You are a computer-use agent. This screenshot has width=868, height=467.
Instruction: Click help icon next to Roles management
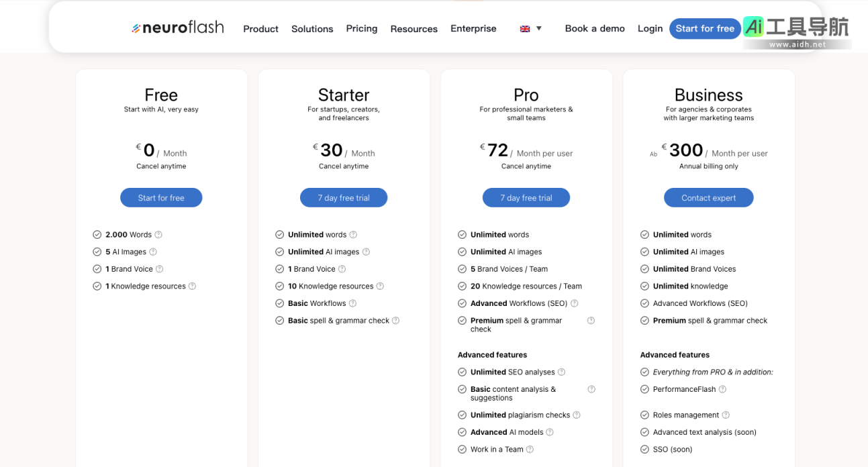point(726,415)
